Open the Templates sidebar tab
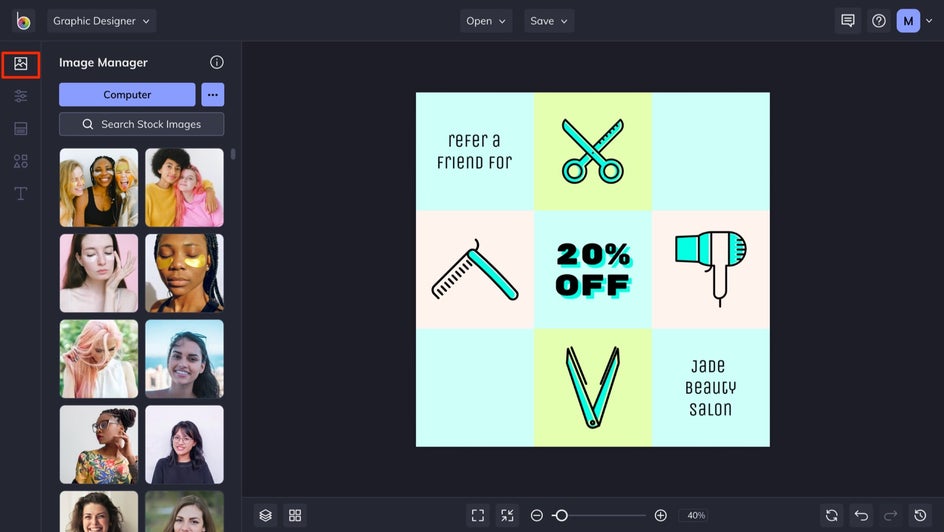Viewport: 944px width, 532px height. pos(20,129)
